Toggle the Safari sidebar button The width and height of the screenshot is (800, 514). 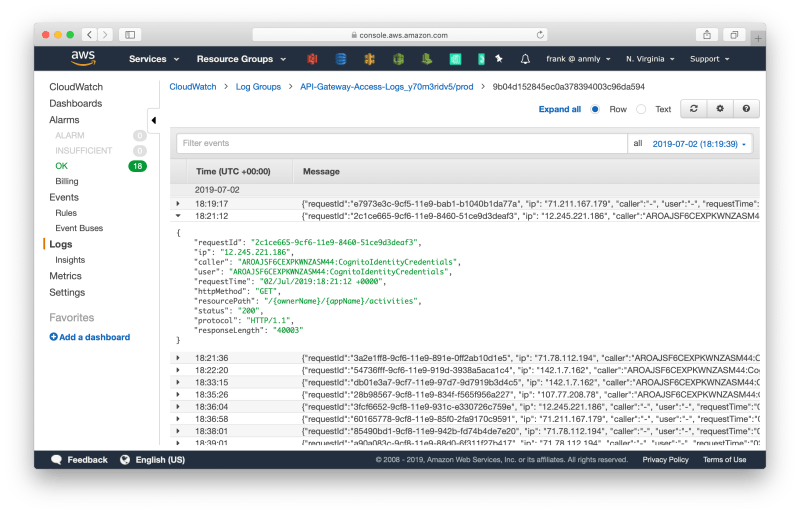[130, 35]
